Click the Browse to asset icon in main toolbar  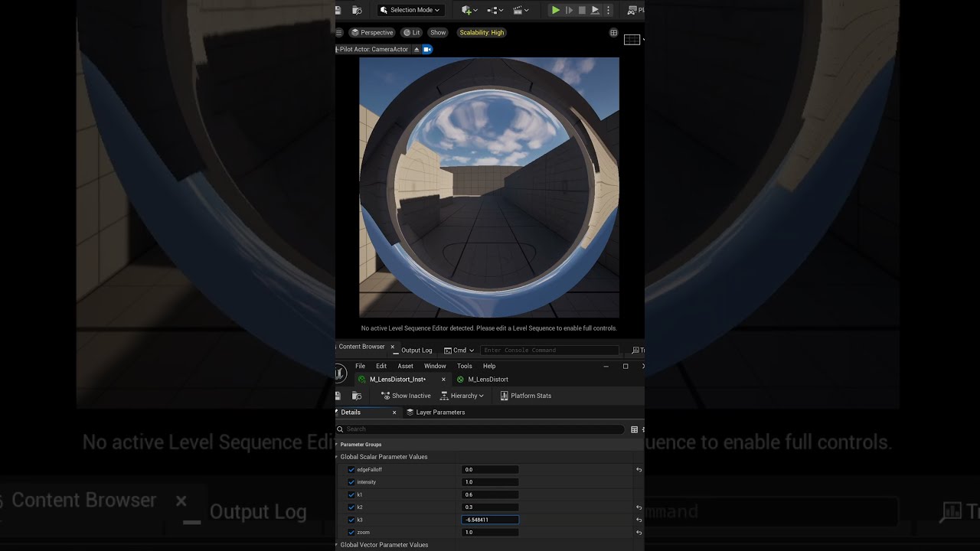point(357,10)
